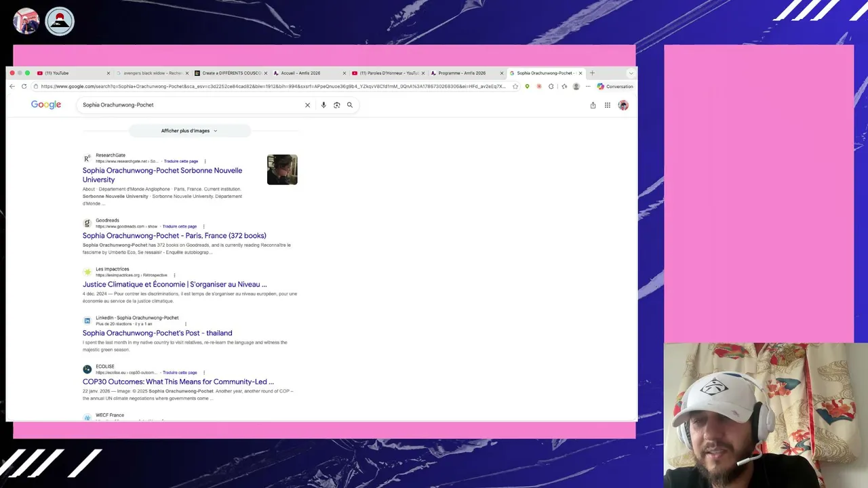Open more options for the Goodreads result
The width and height of the screenshot is (868, 488).
203,226
